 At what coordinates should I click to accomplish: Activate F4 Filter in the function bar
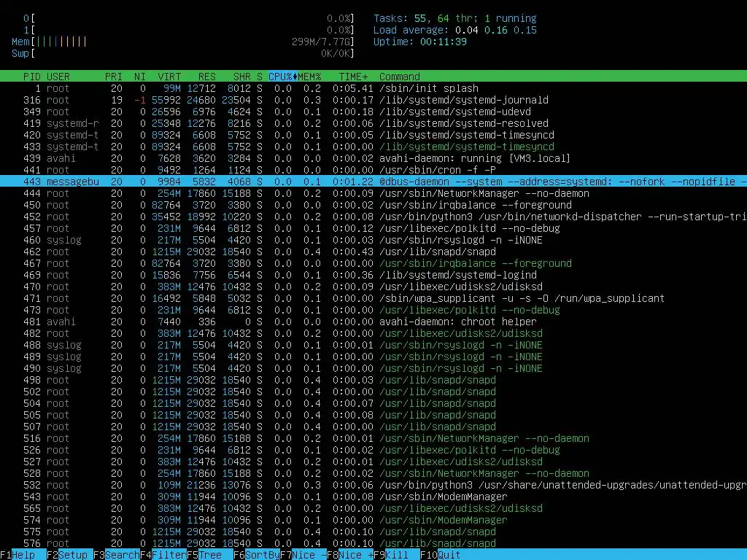[163, 555]
